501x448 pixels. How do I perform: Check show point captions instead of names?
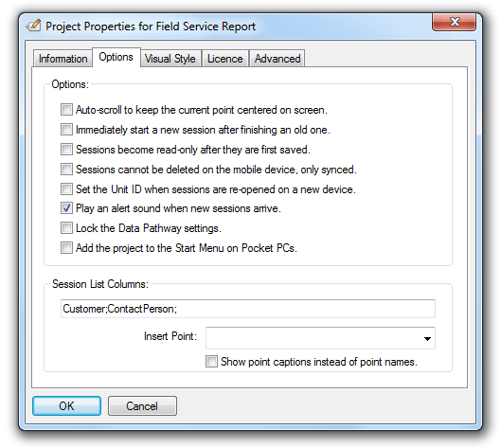211,362
